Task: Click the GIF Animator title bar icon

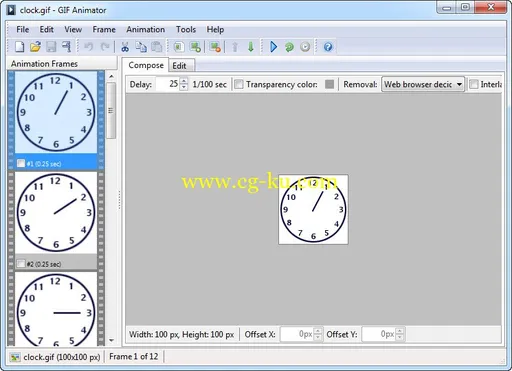Action: pos(11,10)
